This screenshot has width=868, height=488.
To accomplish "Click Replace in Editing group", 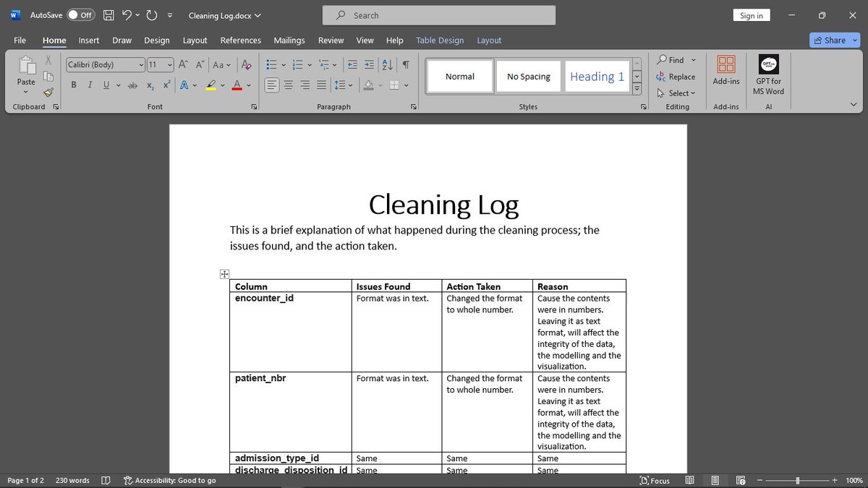I will click(676, 77).
